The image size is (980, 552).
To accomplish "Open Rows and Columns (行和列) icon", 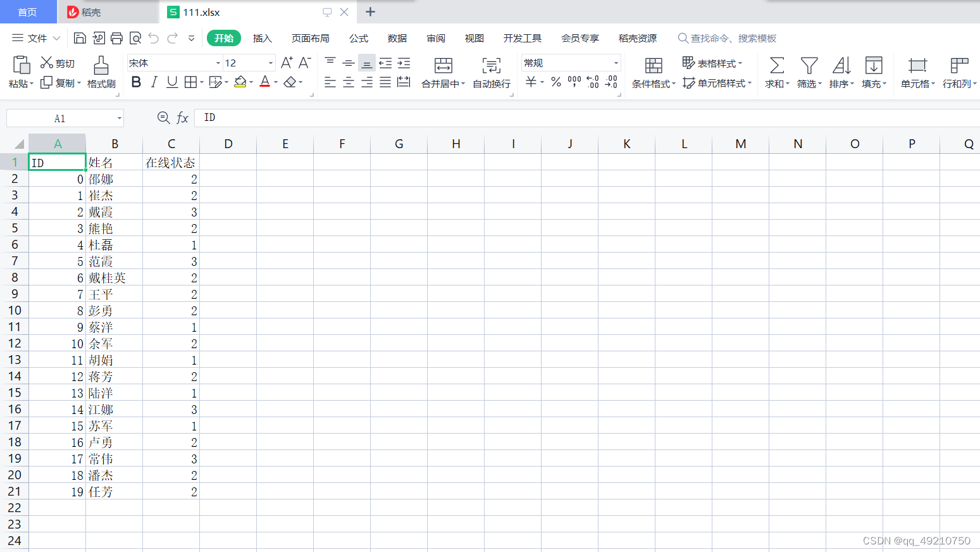I will 959,65.
